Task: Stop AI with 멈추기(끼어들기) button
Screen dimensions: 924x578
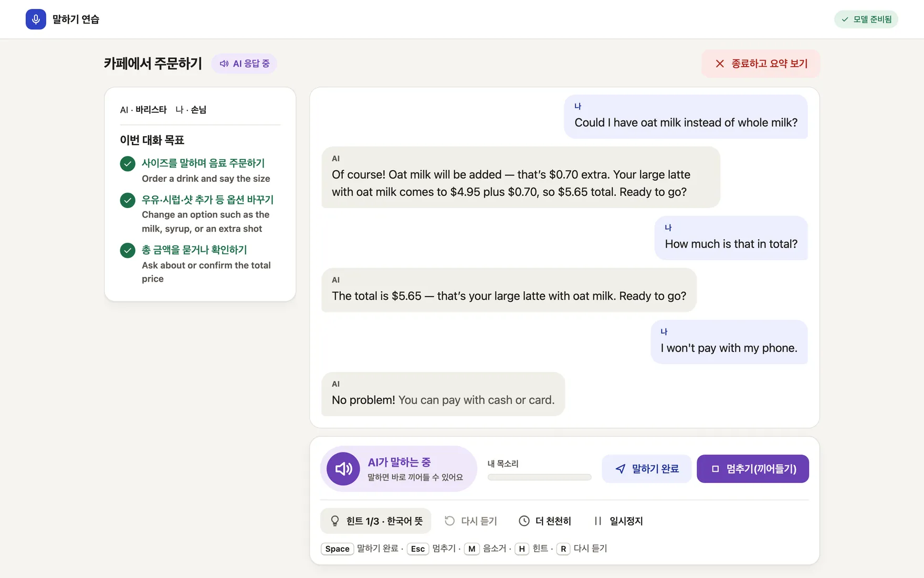Action: pyautogui.click(x=752, y=469)
